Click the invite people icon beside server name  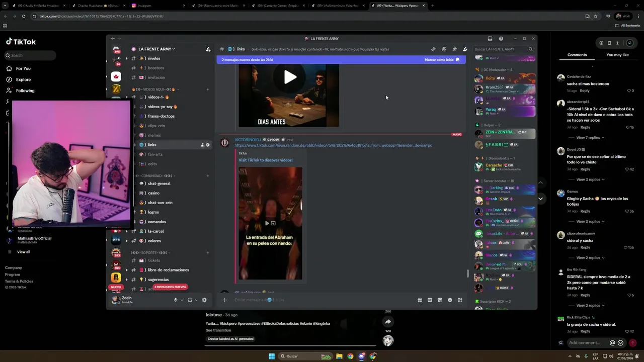point(208,49)
